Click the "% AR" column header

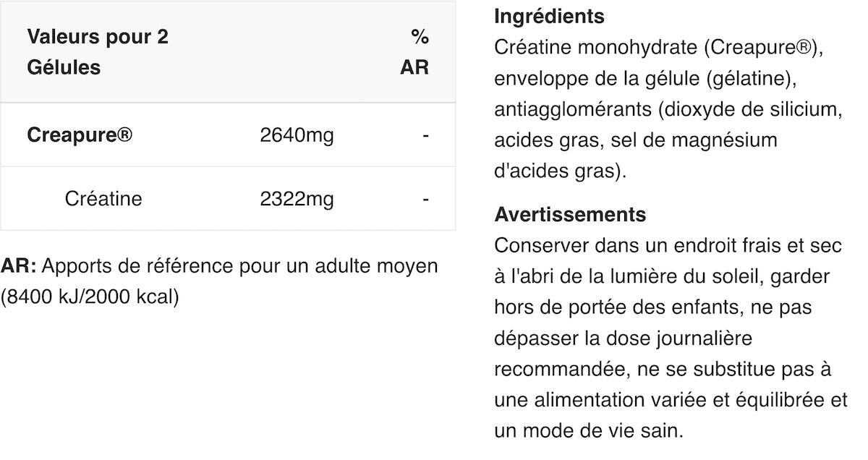tap(415, 52)
